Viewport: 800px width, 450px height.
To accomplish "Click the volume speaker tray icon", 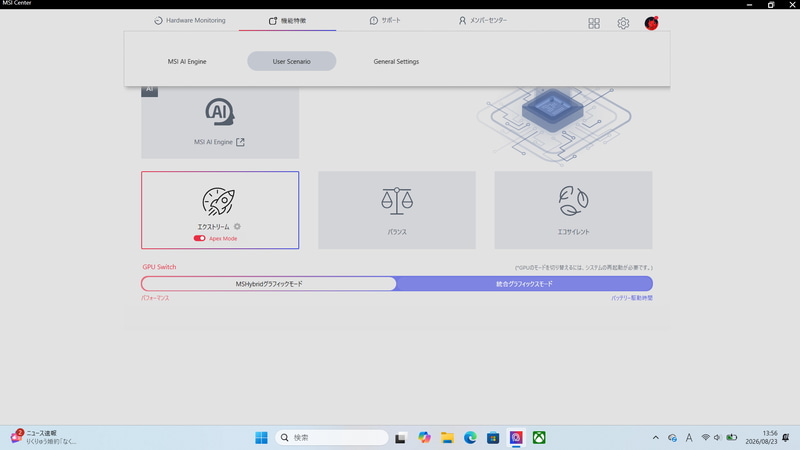I will (717, 438).
